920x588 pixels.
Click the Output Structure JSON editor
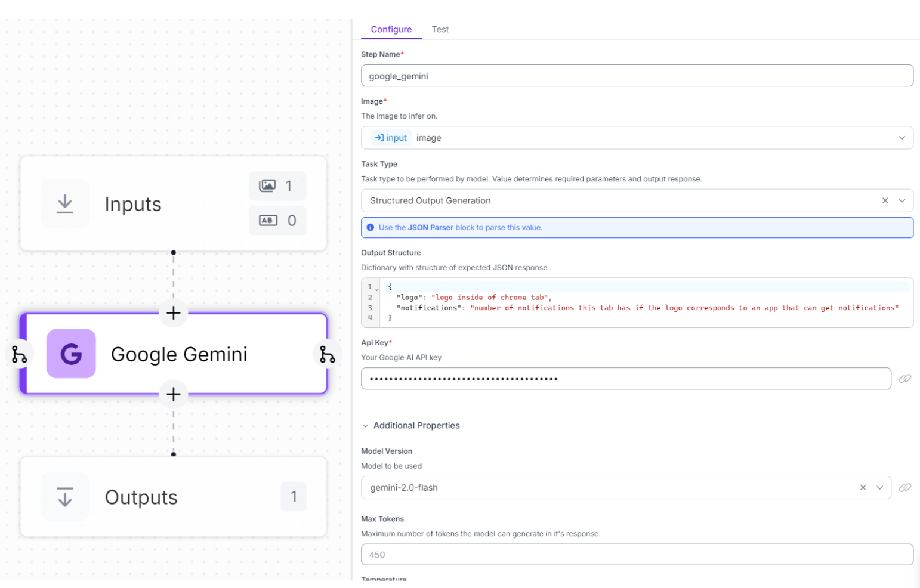click(637, 302)
